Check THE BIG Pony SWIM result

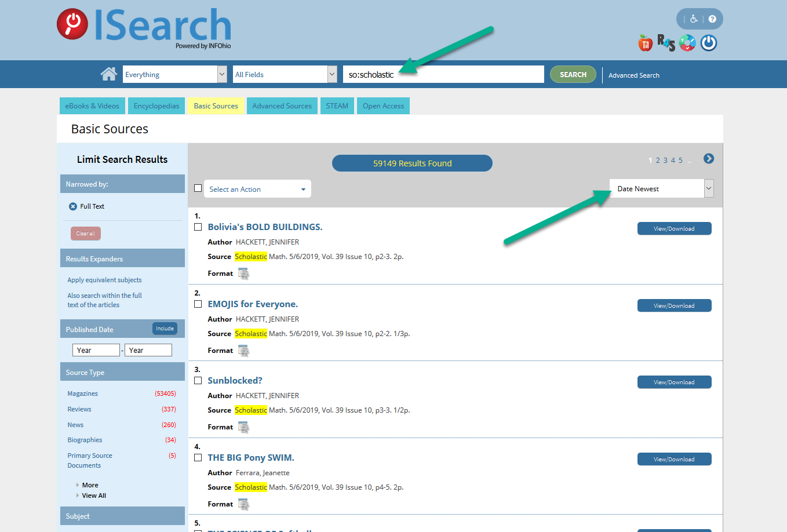[198, 458]
